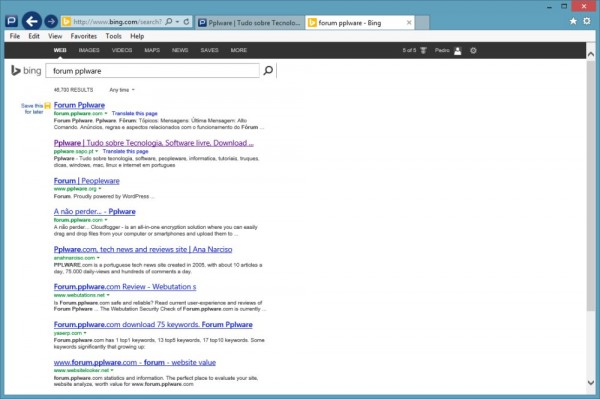The width and height of the screenshot is (600, 399).
Task: Go forward with the forward arrow button
Action: [51, 21]
